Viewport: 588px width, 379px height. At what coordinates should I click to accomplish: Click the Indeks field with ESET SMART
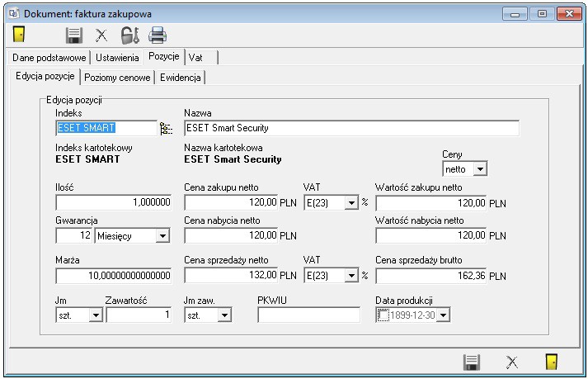coord(106,128)
